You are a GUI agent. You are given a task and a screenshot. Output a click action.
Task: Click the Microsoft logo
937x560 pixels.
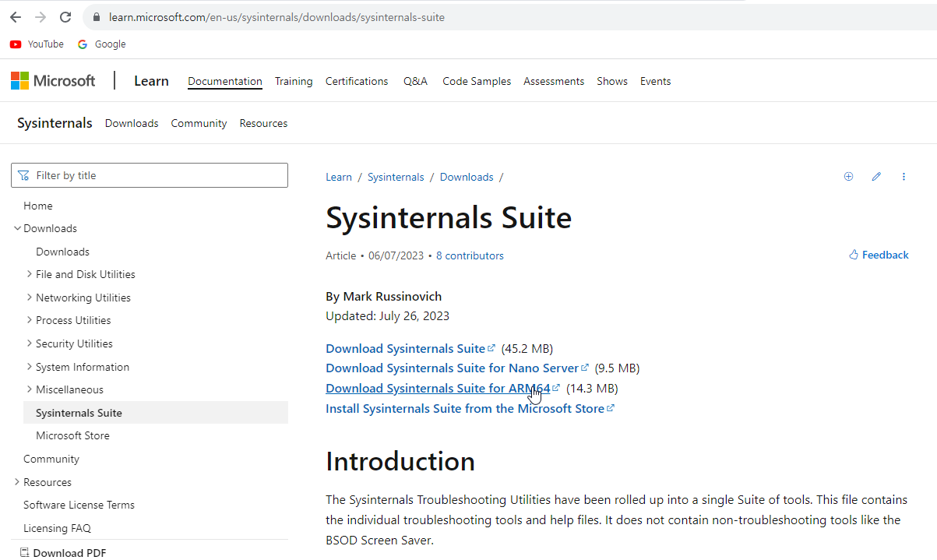tap(53, 80)
